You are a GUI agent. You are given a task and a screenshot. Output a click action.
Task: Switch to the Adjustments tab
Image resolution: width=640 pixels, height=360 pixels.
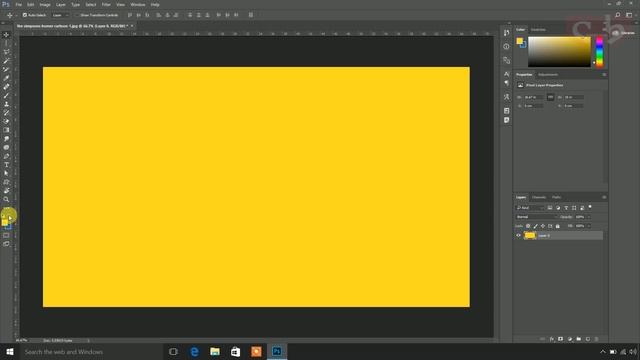point(548,75)
